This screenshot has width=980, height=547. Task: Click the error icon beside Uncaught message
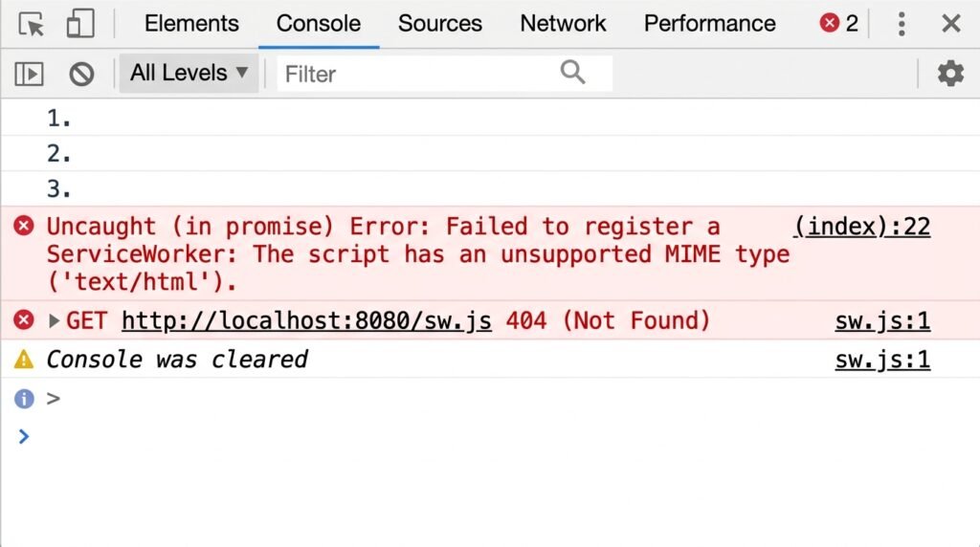coord(24,226)
